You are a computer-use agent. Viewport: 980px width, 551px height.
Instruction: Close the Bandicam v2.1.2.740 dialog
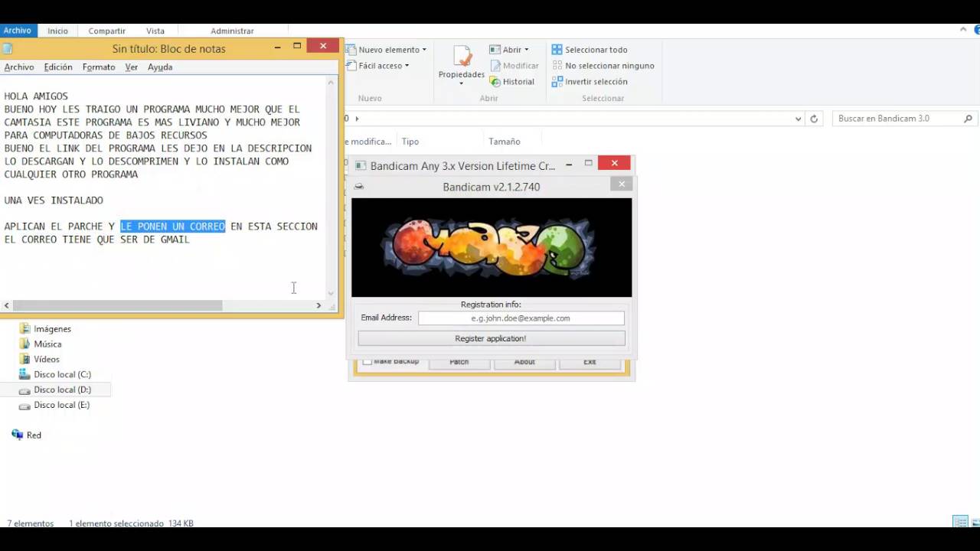click(x=622, y=184)
